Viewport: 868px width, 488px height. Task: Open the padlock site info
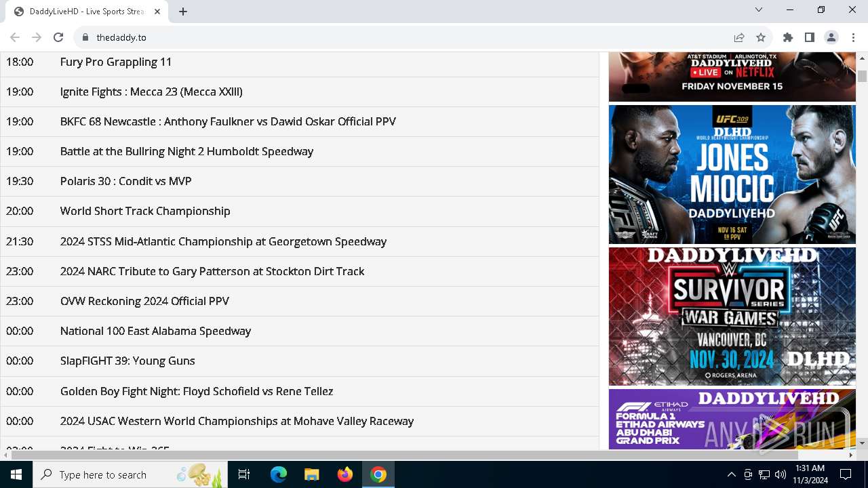click(85, 37)
